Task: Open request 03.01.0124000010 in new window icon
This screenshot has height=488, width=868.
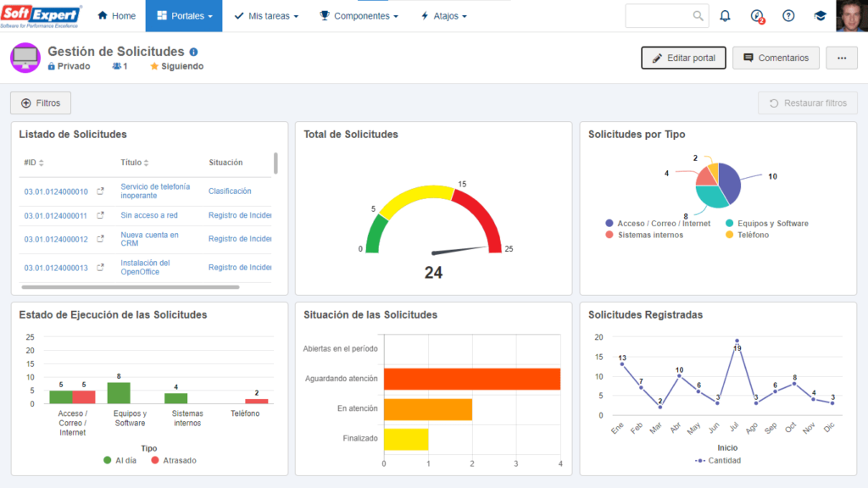Action: coord(100,191)
